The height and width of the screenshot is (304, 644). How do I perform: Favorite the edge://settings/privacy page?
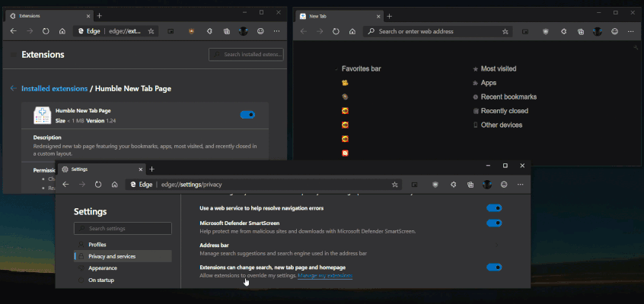point(394,185)
